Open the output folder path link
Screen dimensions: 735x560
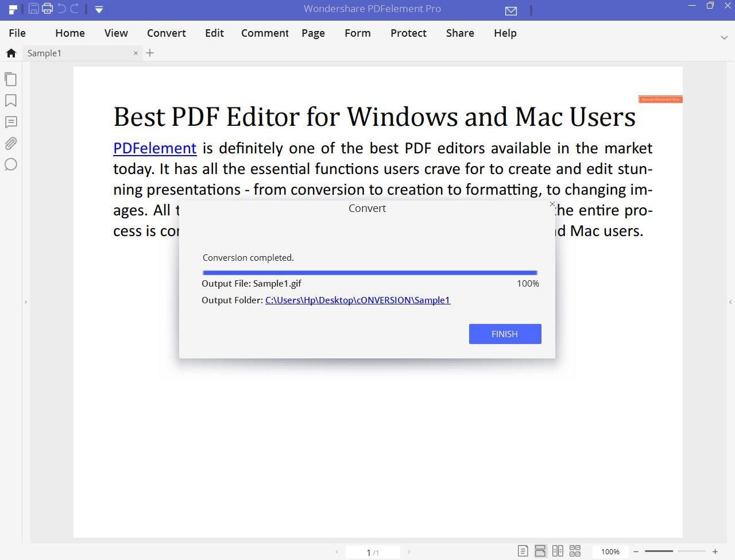(x=358, y=300)
